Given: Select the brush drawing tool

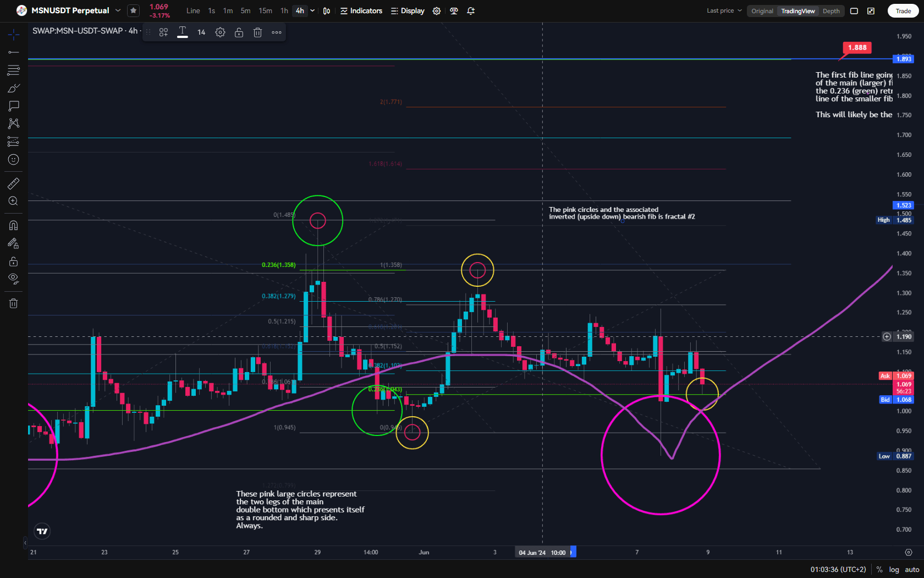Looking at the screenshot, I should pos(14,88).
